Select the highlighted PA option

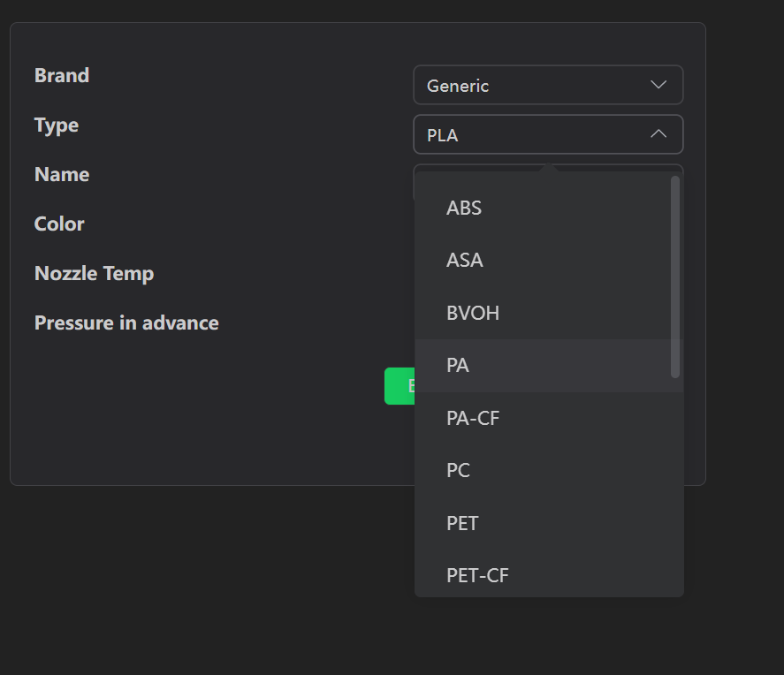click(x=458, y=366)
